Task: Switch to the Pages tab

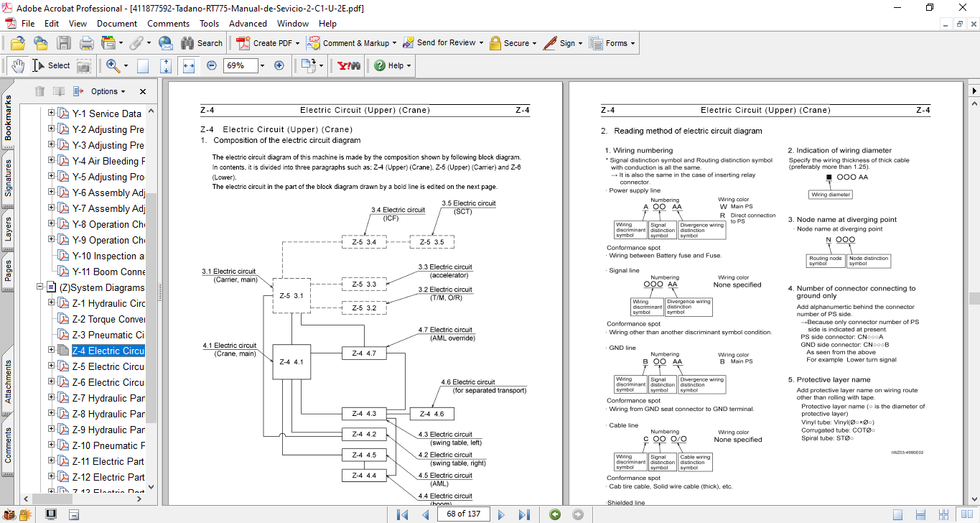Action: coord(9,271)
